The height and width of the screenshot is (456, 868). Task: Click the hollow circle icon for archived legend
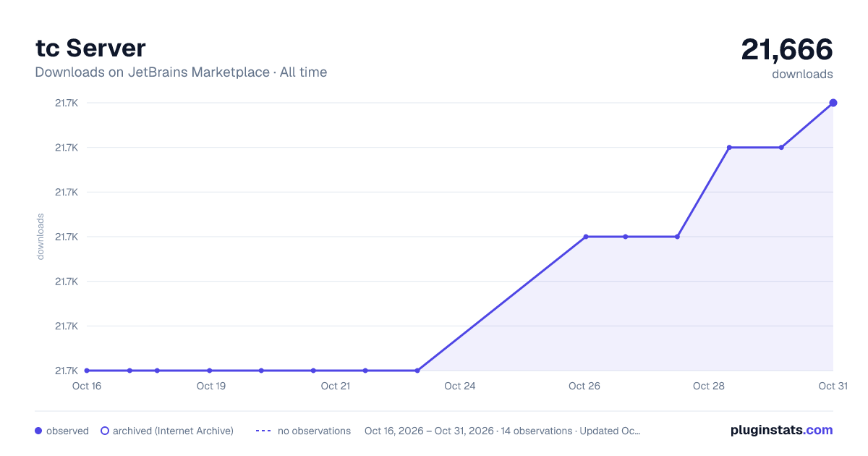pos(105,431)
